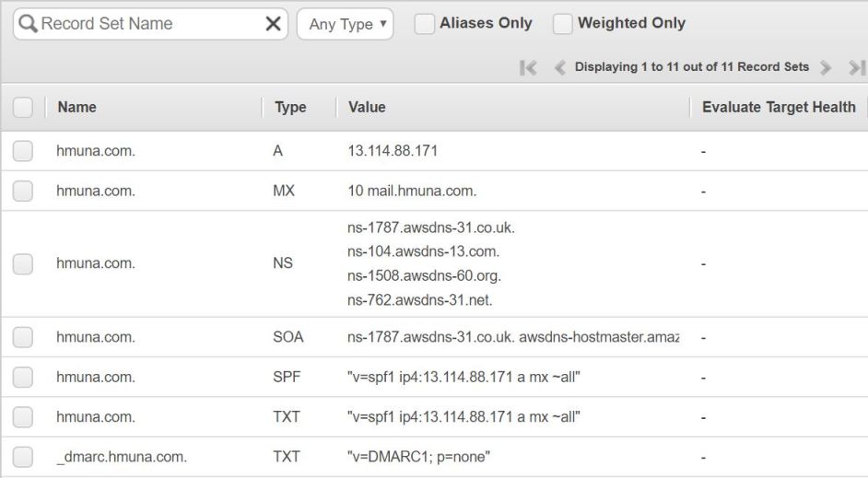
Task: Sort by the Name column header
Action: pyautogui.click(x=76, y=108)
